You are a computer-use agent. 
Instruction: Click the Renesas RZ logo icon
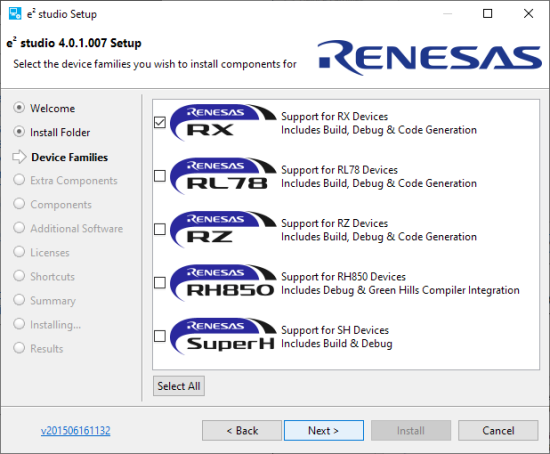coord(223,229)
